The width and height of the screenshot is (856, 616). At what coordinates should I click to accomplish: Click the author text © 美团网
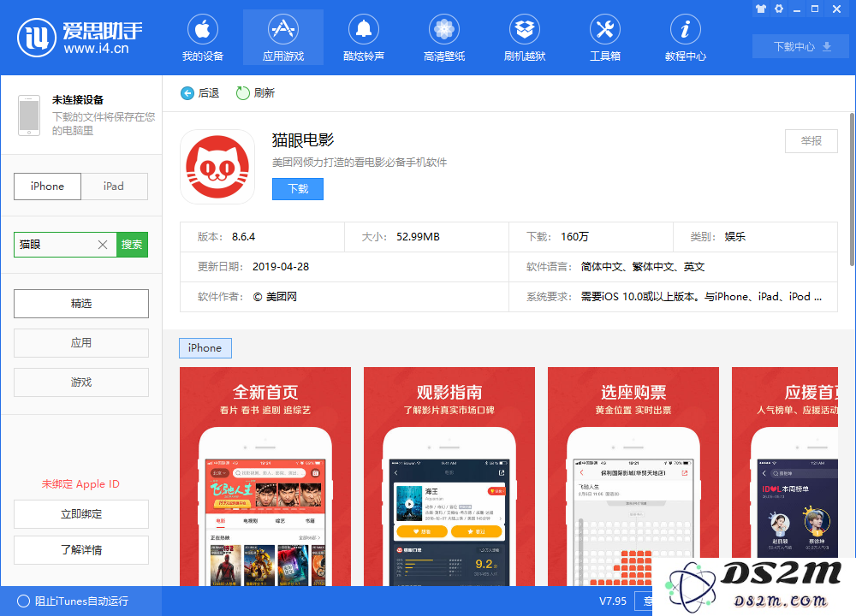pyautogui.click(x=275, y=297)
